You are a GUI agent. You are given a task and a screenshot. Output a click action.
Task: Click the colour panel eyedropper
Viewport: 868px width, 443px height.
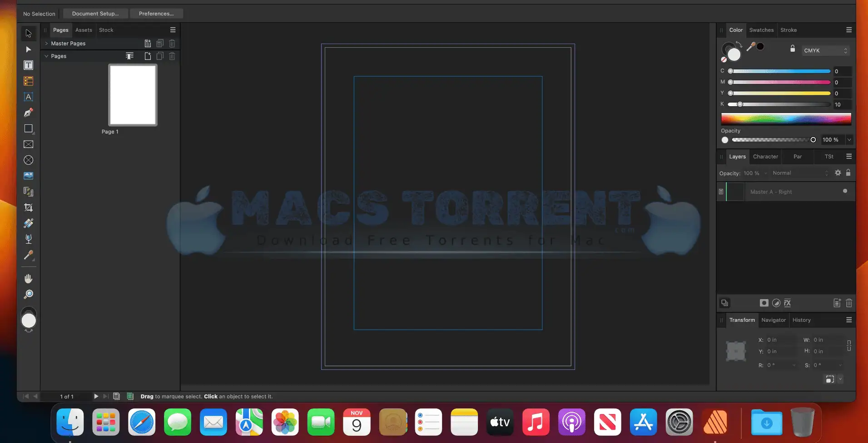click(x=751, y=47)
